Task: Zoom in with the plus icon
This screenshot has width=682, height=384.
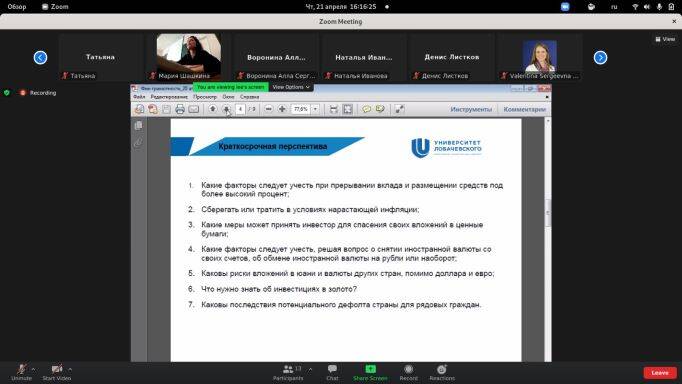Action: tap(282, 109)
